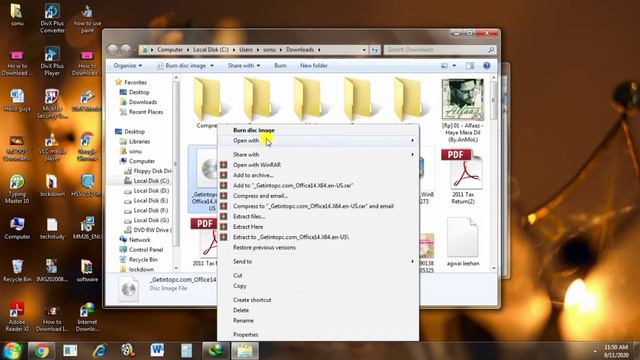This screenshot has width=640, height=360.
Task: Open the techstudy desktop file
Action: [52, 229]
